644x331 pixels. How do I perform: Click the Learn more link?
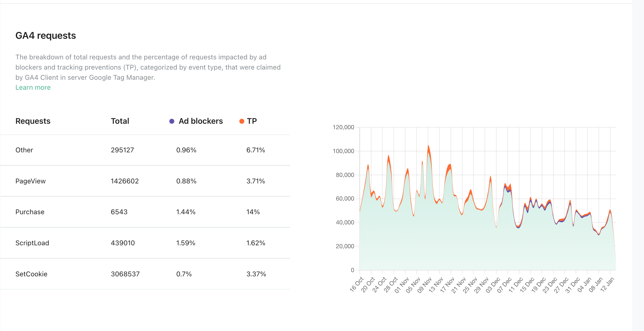(33, 87)
